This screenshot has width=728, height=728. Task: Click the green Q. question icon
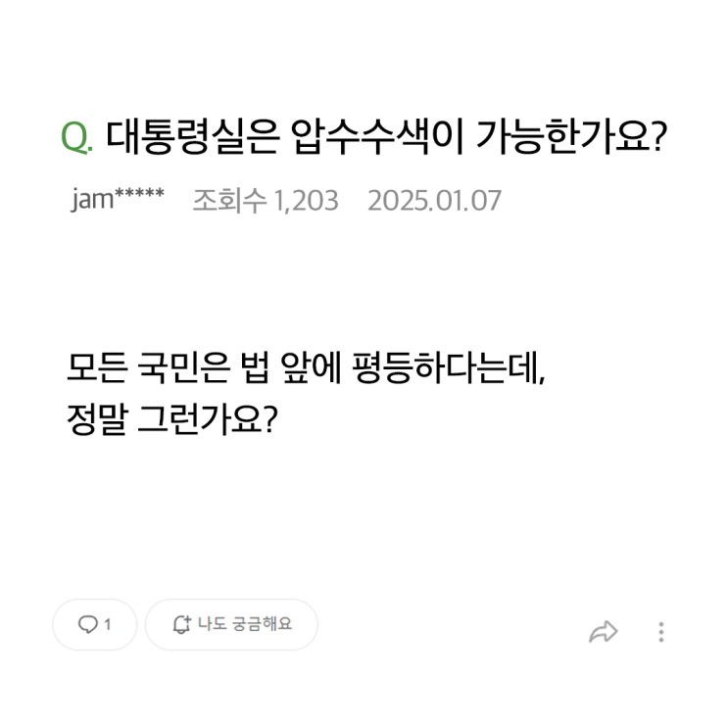(76, 137)
